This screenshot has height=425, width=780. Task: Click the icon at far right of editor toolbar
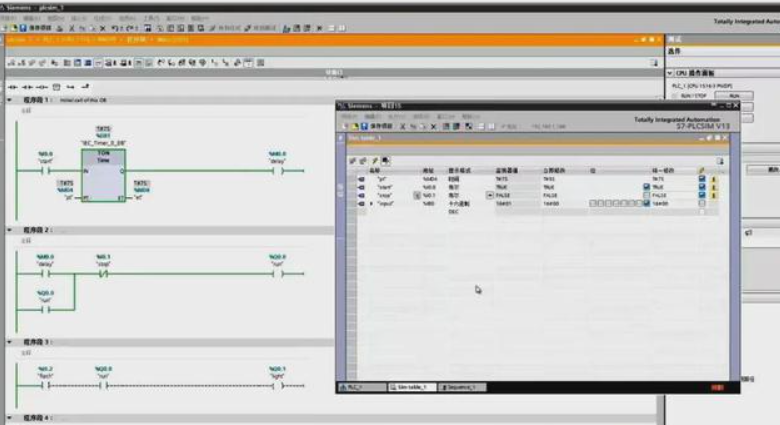pyautogui.click(x=654, y=63)
